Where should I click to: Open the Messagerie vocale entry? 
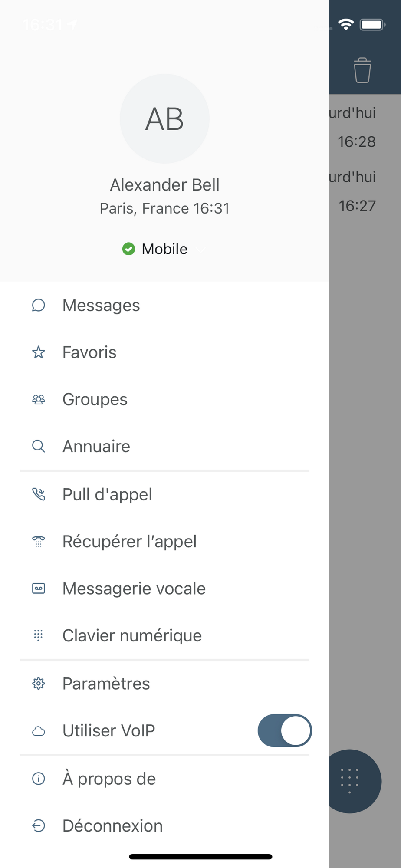[x=134, y=589]
